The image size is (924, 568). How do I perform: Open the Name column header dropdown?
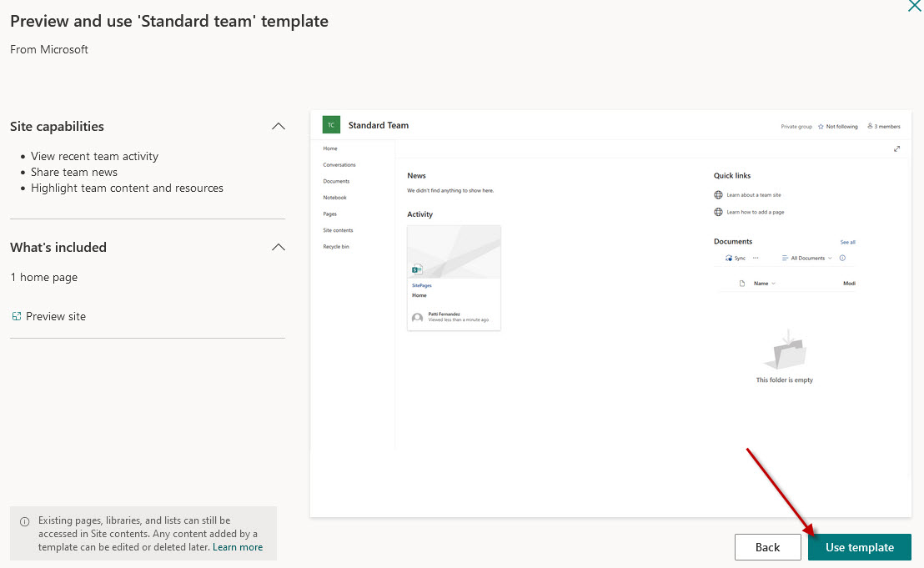tap(765, 284)
